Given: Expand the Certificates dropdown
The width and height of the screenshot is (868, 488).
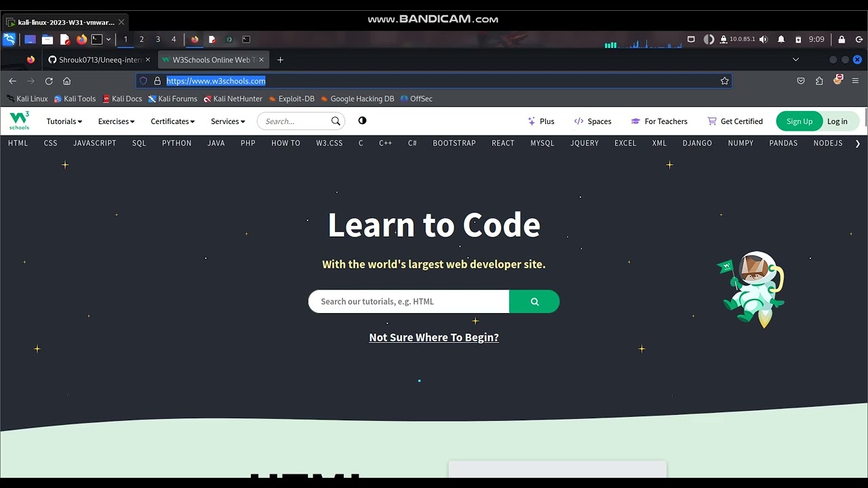Looking at the screenshot, I should coord(173,121).
